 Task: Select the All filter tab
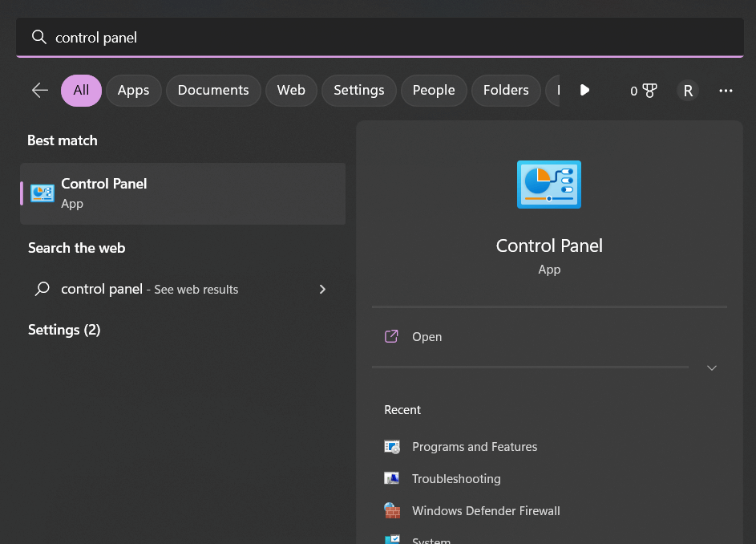[81, 90]
